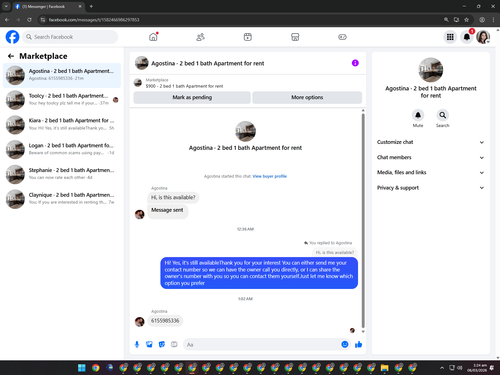This screenshot has height=375, width=500.
Task: Click the Search Facebook field
Action: coord(70,37)
